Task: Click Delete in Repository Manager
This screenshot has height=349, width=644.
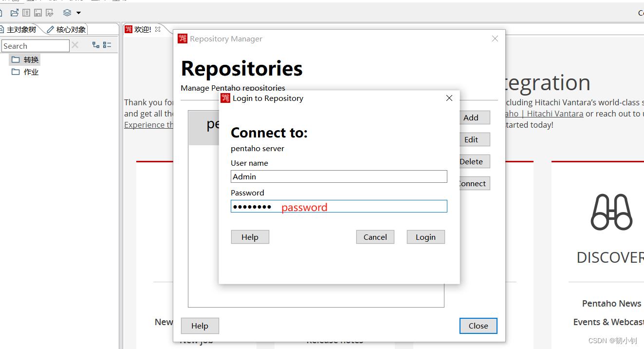Action: click(475, 161)
